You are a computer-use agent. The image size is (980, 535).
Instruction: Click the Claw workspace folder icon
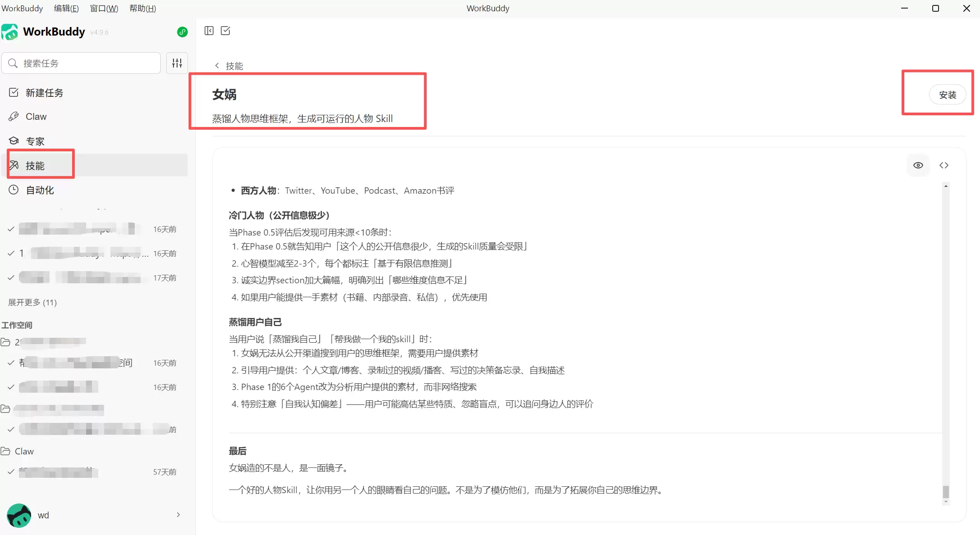coord(5,451)
